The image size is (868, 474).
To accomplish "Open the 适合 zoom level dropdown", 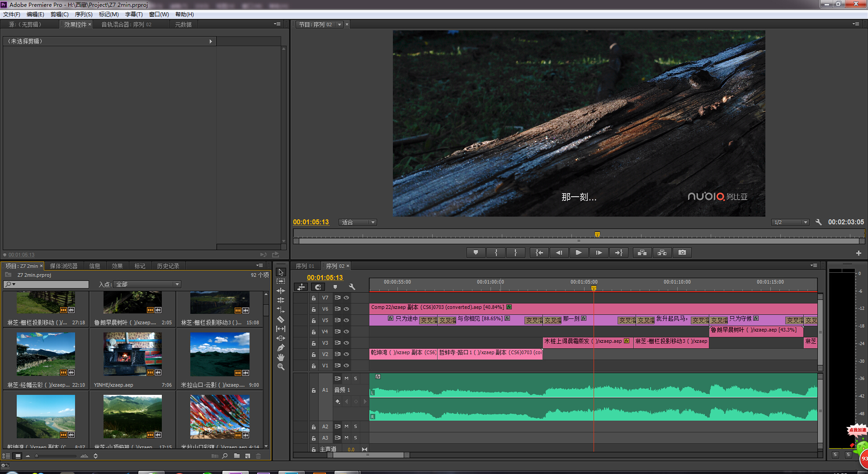I will click(358, 222).
